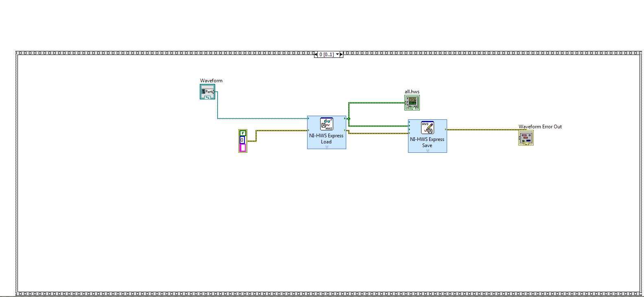
Task: Click the numeric 0 code in error cluster
Action: coord(242,140)
